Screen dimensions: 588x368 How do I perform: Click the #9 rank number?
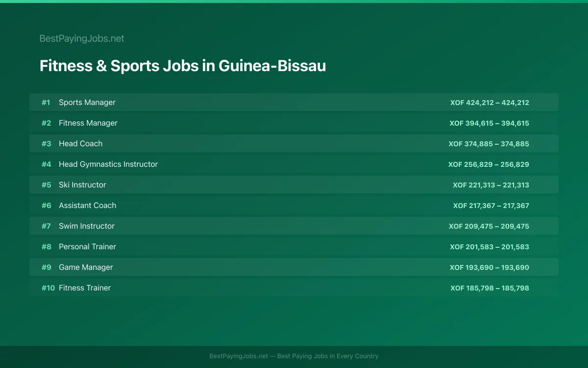[x=46, y=267]
